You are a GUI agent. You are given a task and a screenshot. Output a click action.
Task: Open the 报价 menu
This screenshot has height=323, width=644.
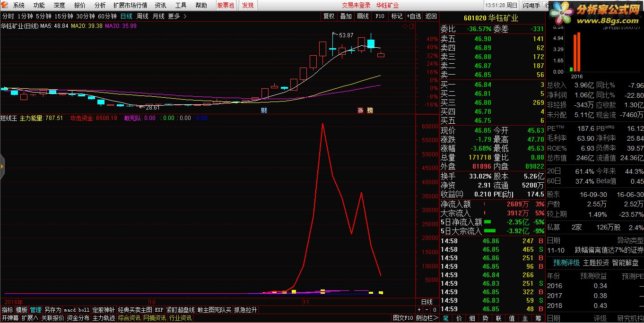[x=80, y=5]
